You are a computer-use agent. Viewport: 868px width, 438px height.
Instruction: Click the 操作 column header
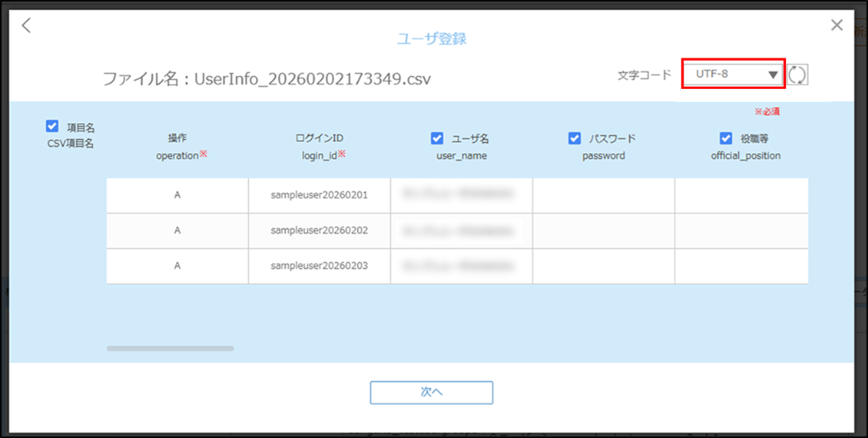[177, 138]
